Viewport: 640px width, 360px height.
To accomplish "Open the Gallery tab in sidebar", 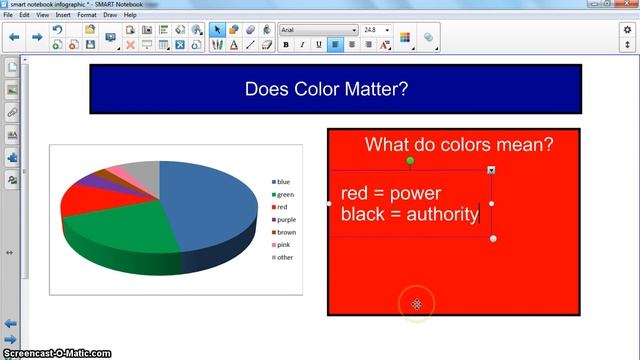I will 12,90.
